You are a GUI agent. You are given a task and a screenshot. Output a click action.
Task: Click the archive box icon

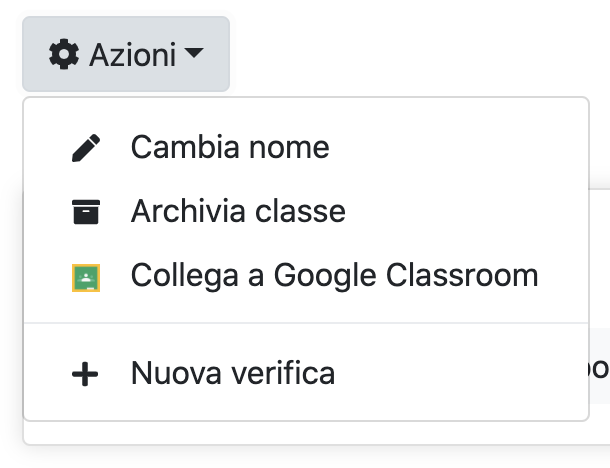tap(86, 212)
